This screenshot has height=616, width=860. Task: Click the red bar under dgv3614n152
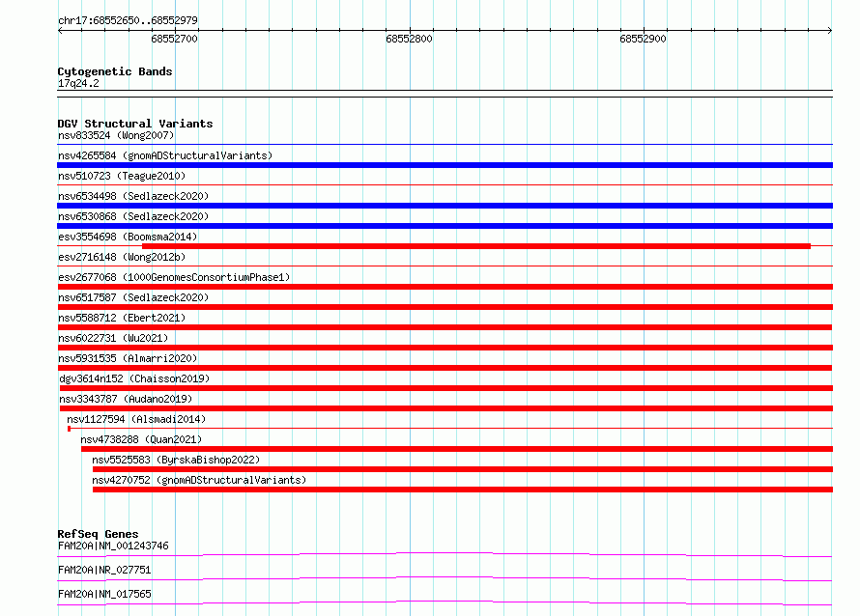pyautogui.click(x=446, y=388)
